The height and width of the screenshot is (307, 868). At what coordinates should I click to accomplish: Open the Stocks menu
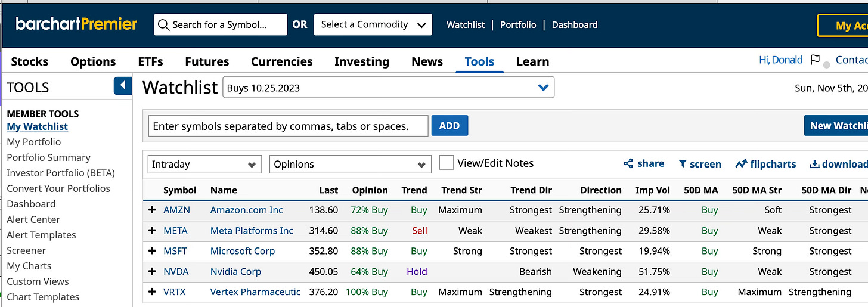[30, 61]
